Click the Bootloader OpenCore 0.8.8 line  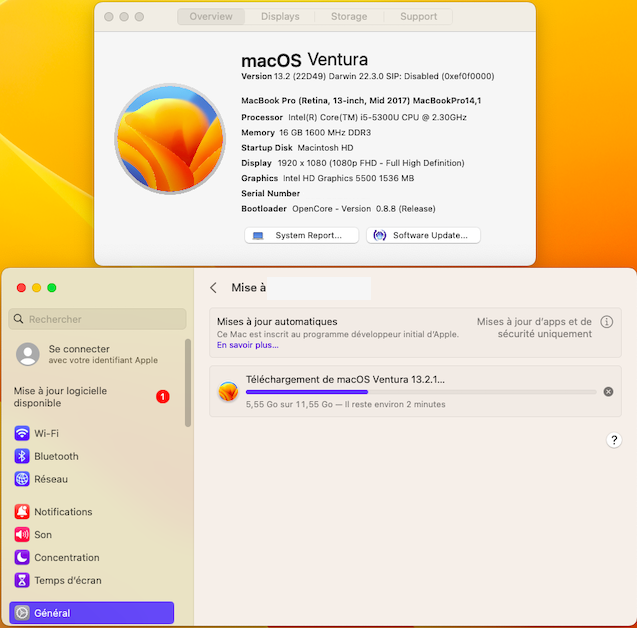338,208
